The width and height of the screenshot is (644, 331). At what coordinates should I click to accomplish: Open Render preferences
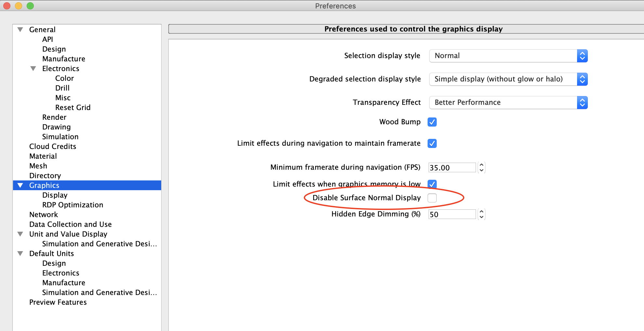pos(54,117)
